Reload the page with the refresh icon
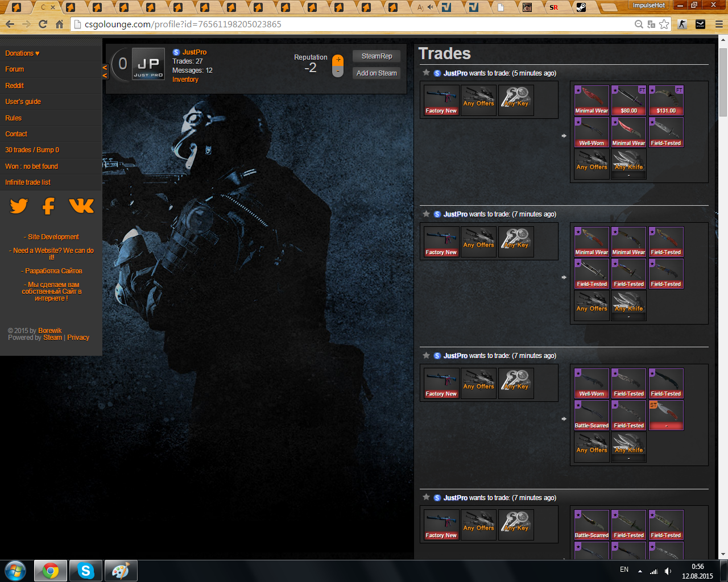 point(43,24)
